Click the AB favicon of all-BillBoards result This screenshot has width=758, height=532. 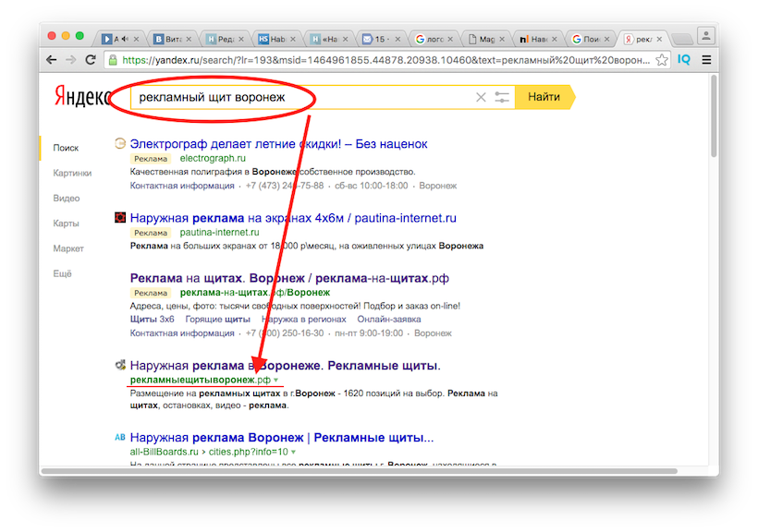(120, 437)
